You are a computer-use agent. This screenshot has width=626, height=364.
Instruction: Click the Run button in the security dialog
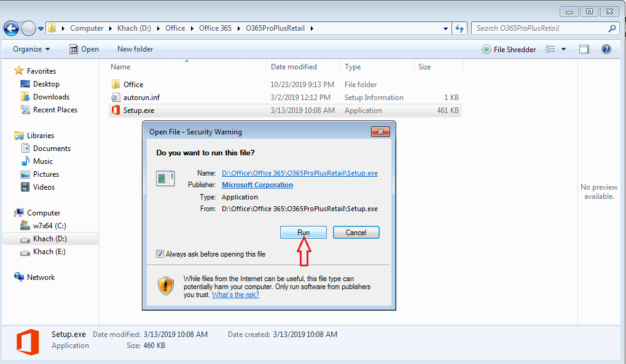[303, 232]
